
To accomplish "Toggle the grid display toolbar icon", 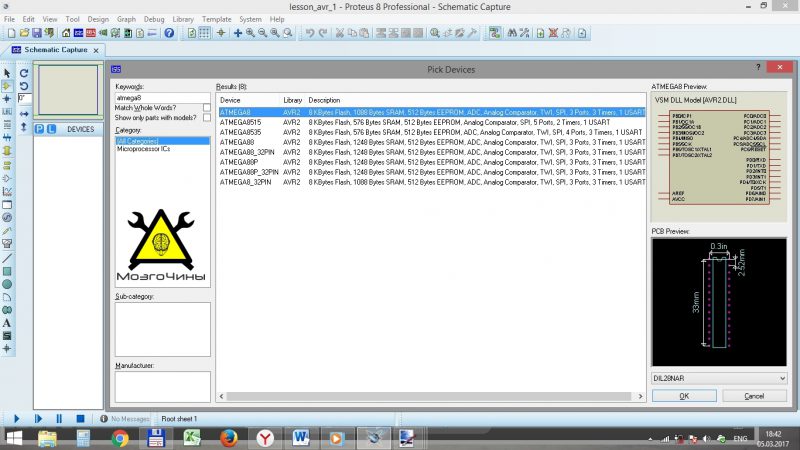I will click(x=204, y=33).
